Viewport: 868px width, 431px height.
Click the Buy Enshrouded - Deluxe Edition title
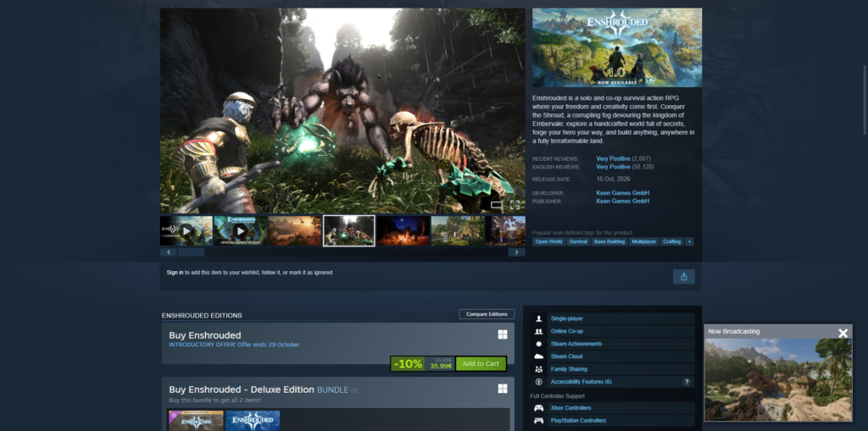pos(242,390)
